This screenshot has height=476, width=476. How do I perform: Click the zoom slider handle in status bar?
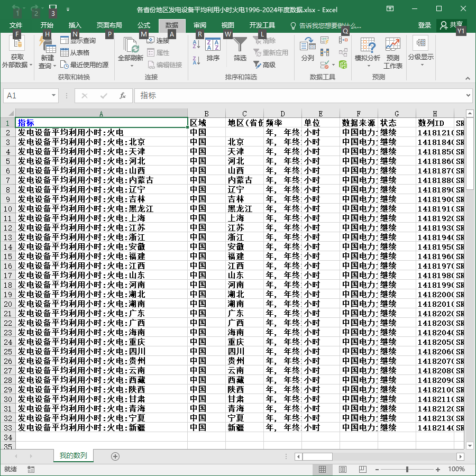[x=407, y=469]
